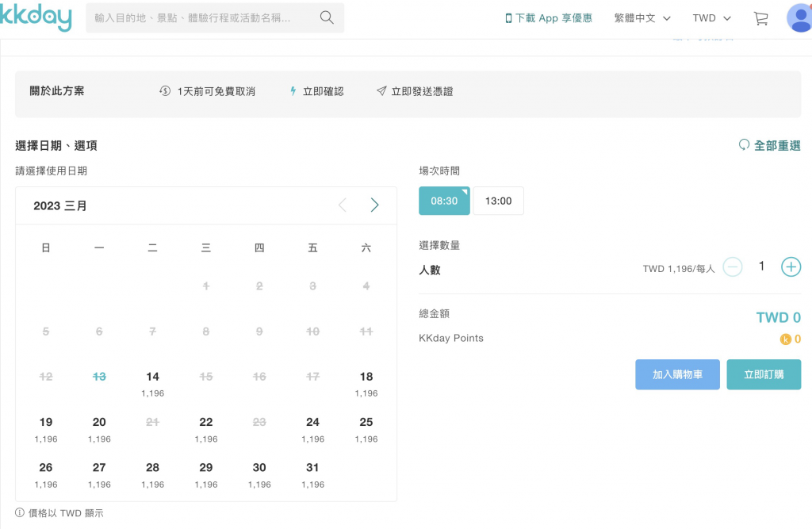This screenshot has height=529, width=812.
Task: Open the KKday home logo
Action: click(x=35, y=17)
